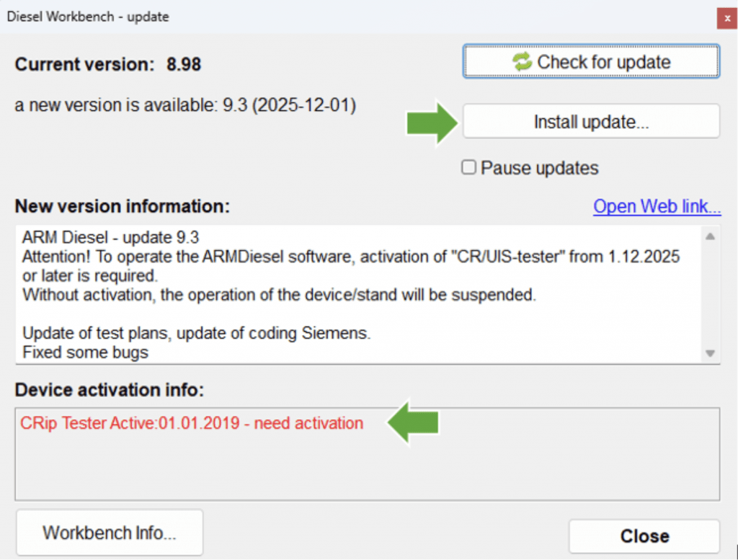Close the window using the red X

pyautogui.click(x=726, y=18)
